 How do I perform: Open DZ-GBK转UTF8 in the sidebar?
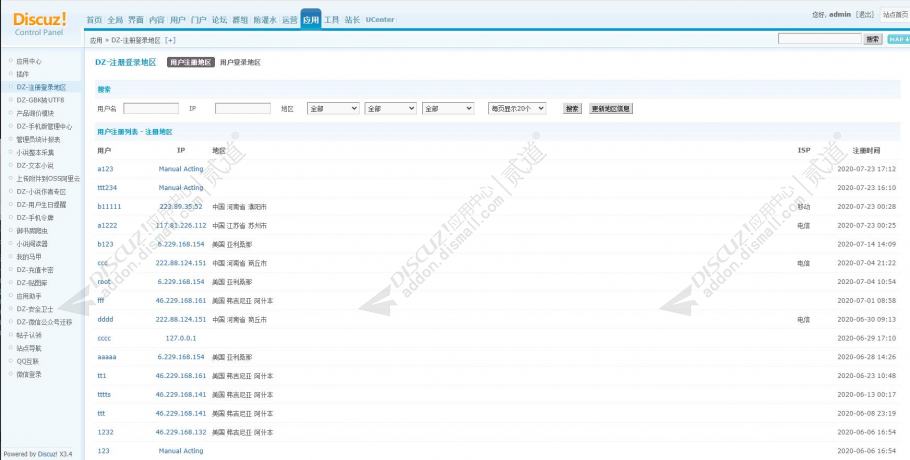40,100
